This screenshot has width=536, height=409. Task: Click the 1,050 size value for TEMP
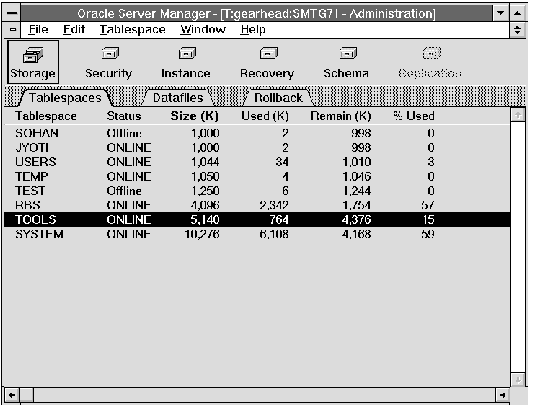click(x=205, y=176)
